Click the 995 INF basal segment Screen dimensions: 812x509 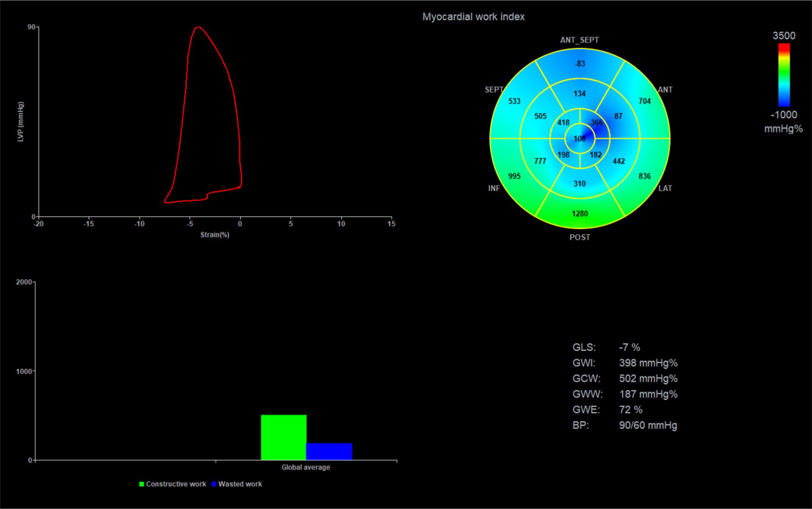pos(514,176)
